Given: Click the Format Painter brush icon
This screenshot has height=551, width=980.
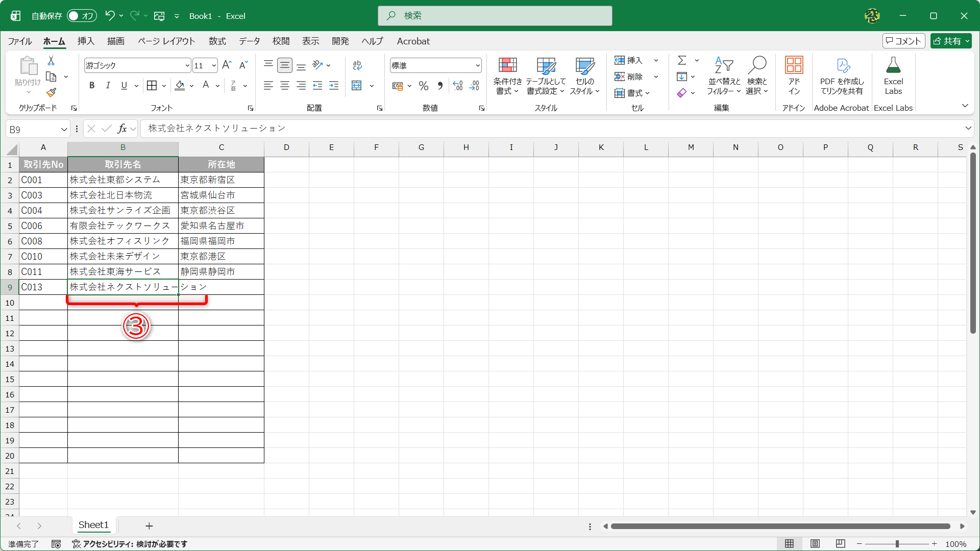Looking at the screenshot, I should 51,93.
